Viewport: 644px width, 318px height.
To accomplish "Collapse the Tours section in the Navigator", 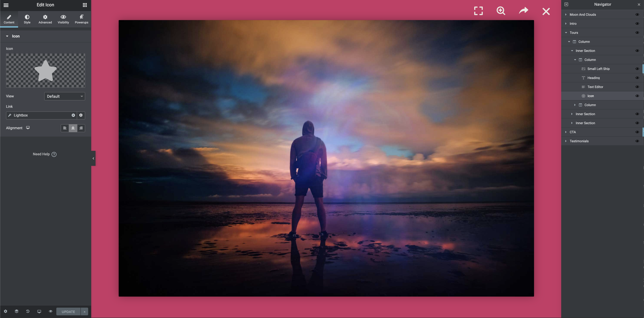I will click(x=566, y=33).
